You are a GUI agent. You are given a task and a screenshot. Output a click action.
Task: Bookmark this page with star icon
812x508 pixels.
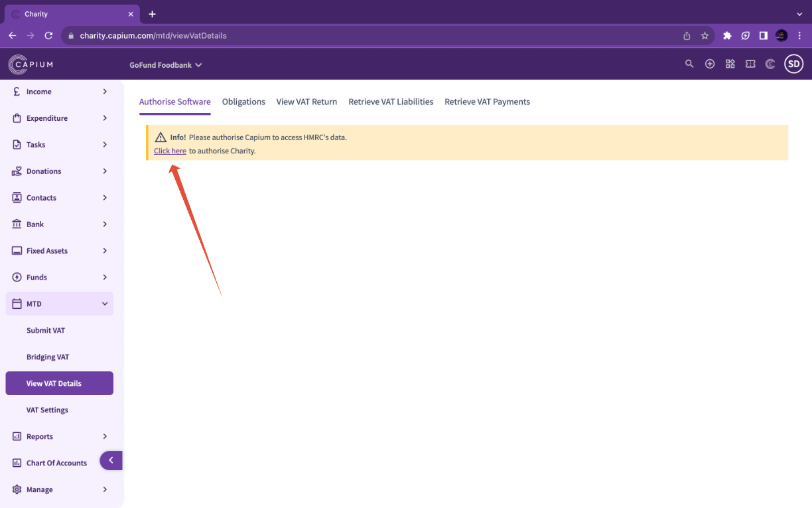pyautogui.click(x=705, y=36)
